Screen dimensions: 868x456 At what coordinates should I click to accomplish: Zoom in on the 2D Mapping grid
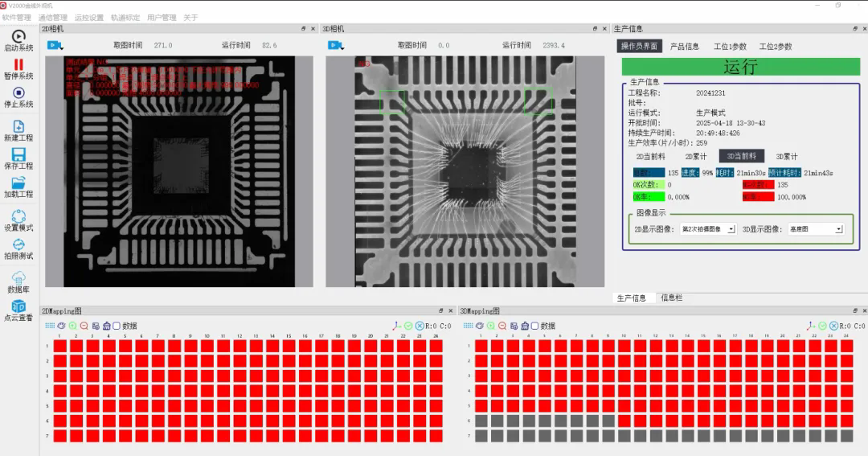point(72,326)
